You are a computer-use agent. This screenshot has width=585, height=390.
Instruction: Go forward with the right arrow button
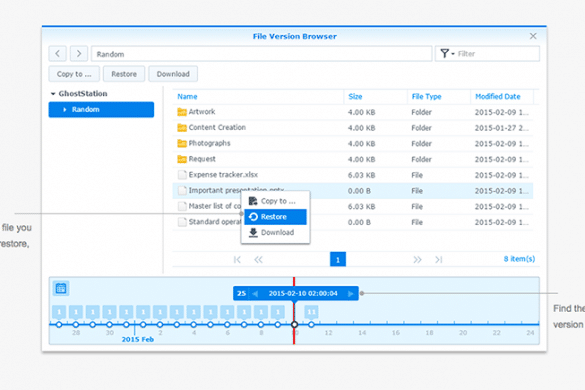pyautogui.click(x=79, y=54)
